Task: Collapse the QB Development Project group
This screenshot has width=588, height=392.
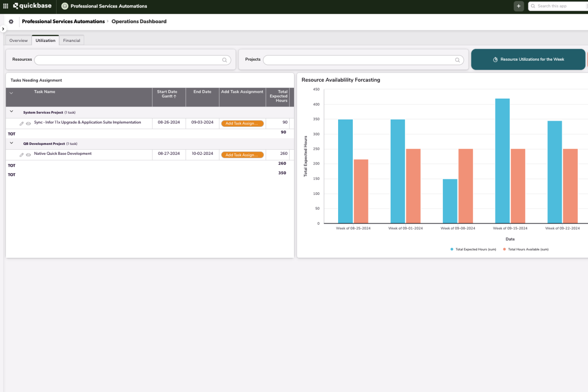Action: pos(12,143)
